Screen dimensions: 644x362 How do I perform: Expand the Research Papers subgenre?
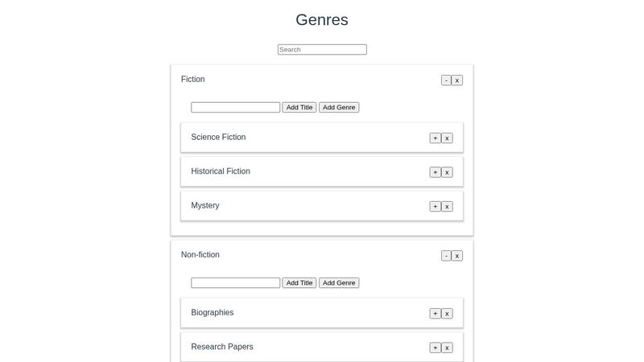[x=436, y=348]
